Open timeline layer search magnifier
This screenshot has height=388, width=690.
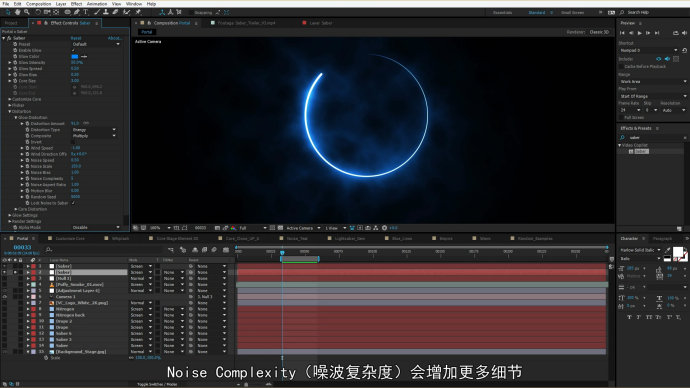[48, 249]
